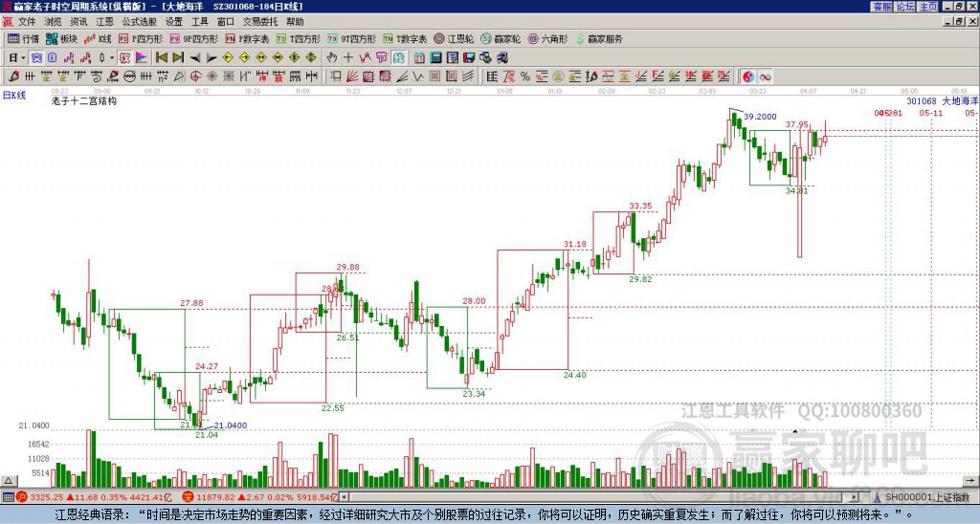The image size is (980, 524).
Task: Toggle the infinity symbol icon button
Action: [765, 76]
